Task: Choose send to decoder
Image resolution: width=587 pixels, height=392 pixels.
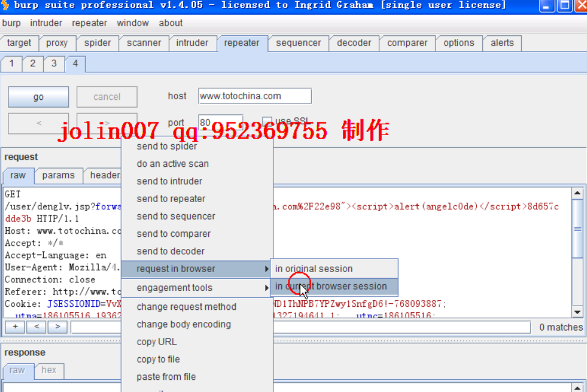Action: click(197, 251)
